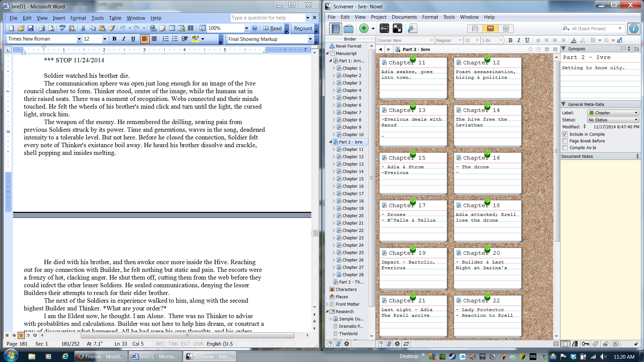Click Format Painter brush in Word

[112, 28]
